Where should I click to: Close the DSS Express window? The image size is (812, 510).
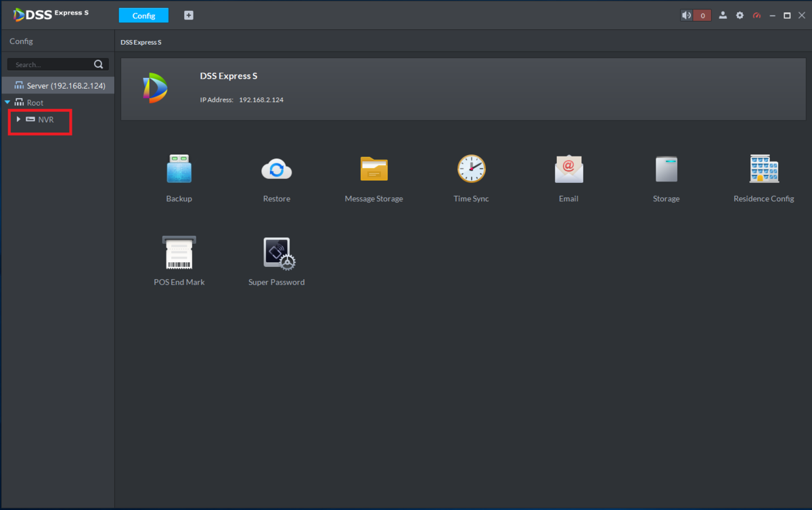802,15
